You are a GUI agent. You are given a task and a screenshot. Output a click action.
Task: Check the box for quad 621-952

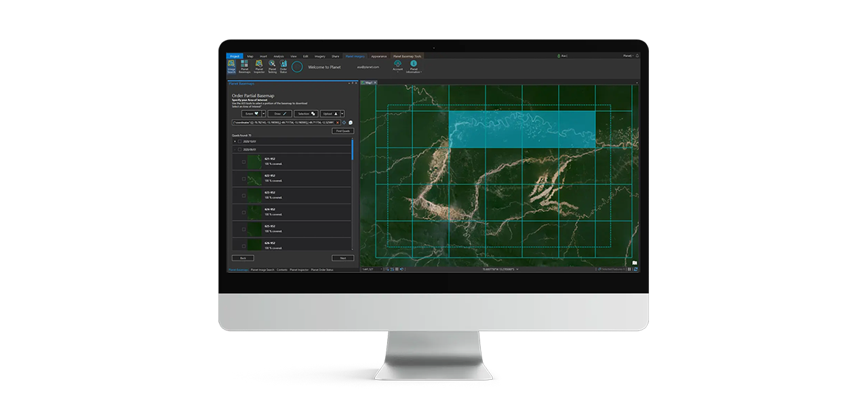[x=244, y=161]
